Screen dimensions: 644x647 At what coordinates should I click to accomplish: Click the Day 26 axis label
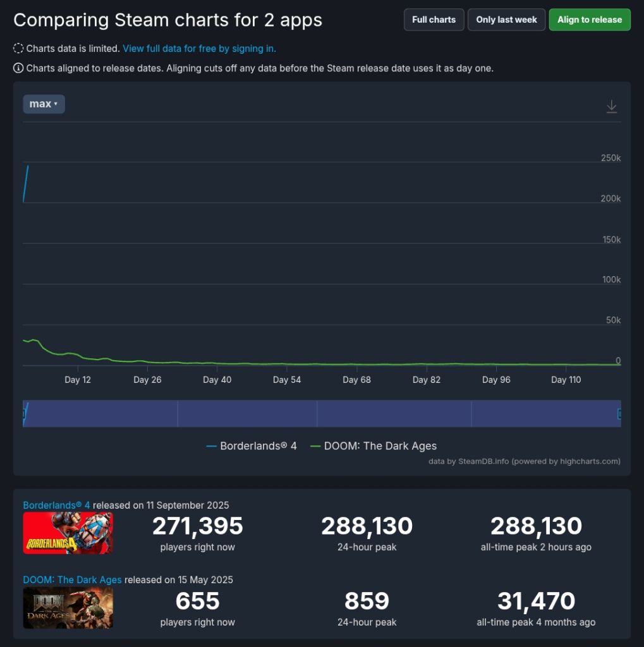147,380
